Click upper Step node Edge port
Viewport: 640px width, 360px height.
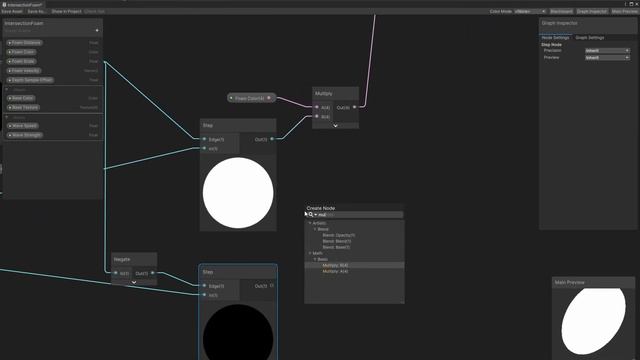204,139
